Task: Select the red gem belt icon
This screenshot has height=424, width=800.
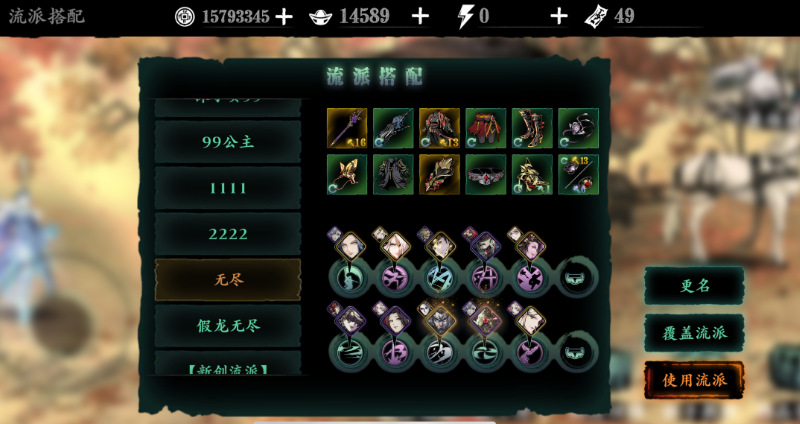Action: coord(486,174)
